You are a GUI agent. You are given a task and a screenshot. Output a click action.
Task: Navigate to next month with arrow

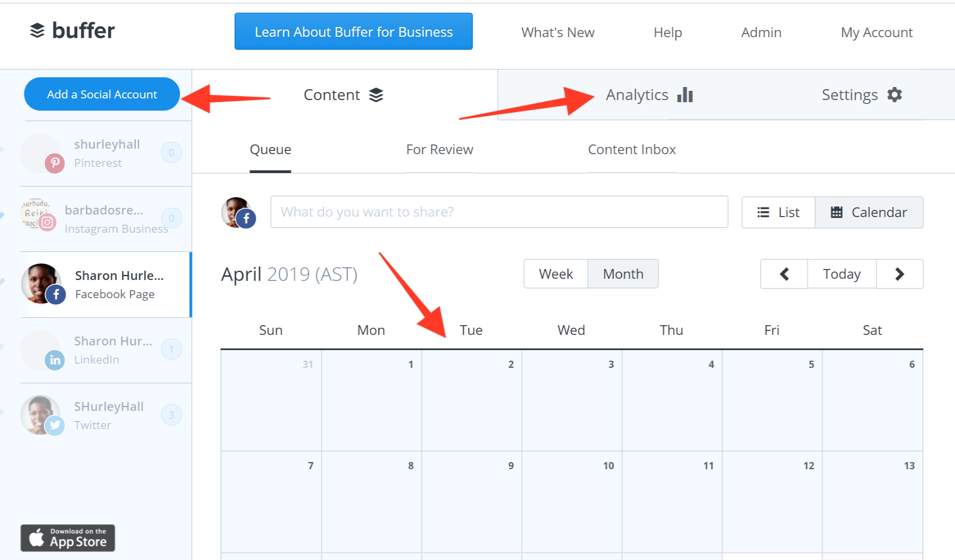point(901,273)
